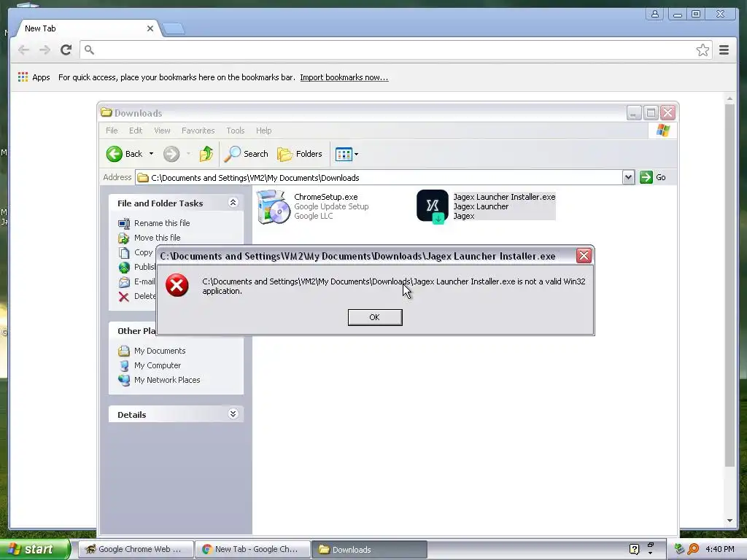
Task: Select the ChromeSetup.exe file name text
Action: point(326,197)
